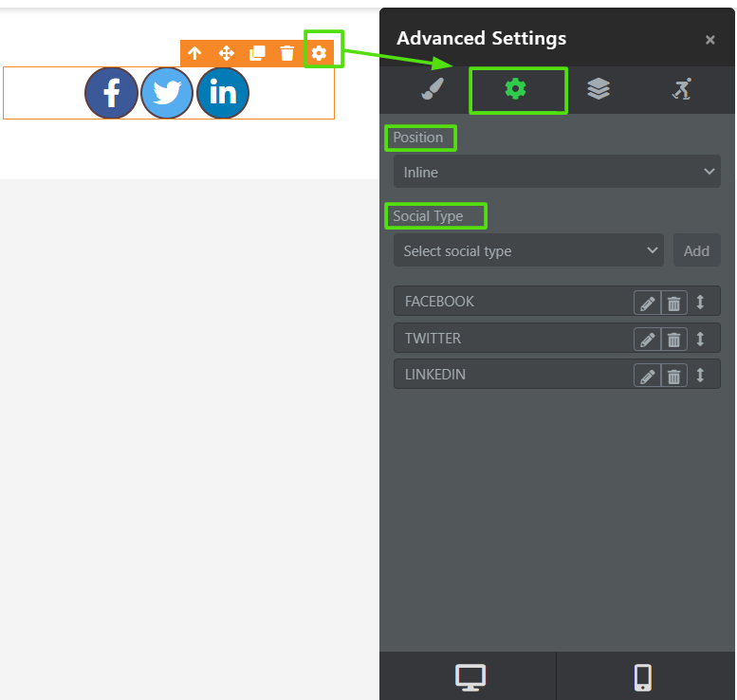Screen dimensions: 737x700
Task: Delete the FACEBOOK entry
Action: [674, 303]
